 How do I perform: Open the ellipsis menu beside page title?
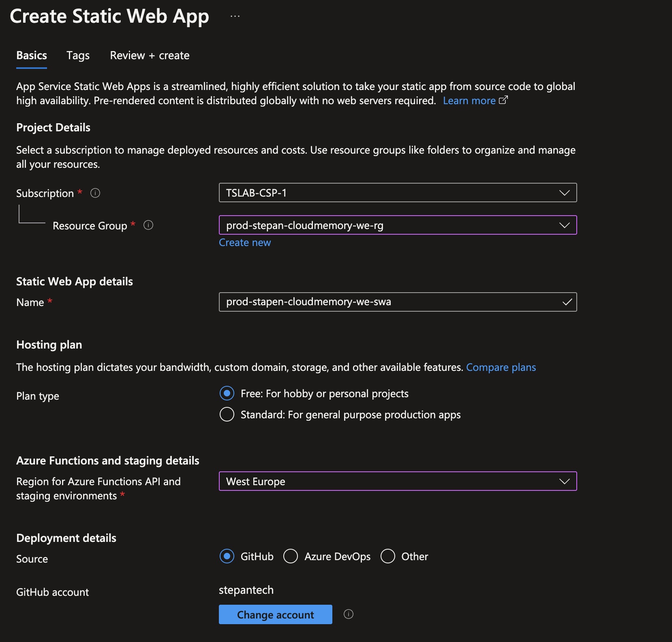point(235,17)
